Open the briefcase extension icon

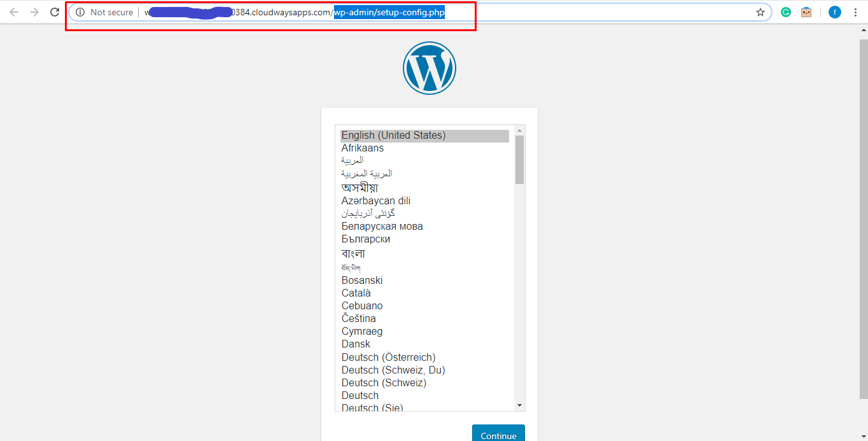(806, 12)
